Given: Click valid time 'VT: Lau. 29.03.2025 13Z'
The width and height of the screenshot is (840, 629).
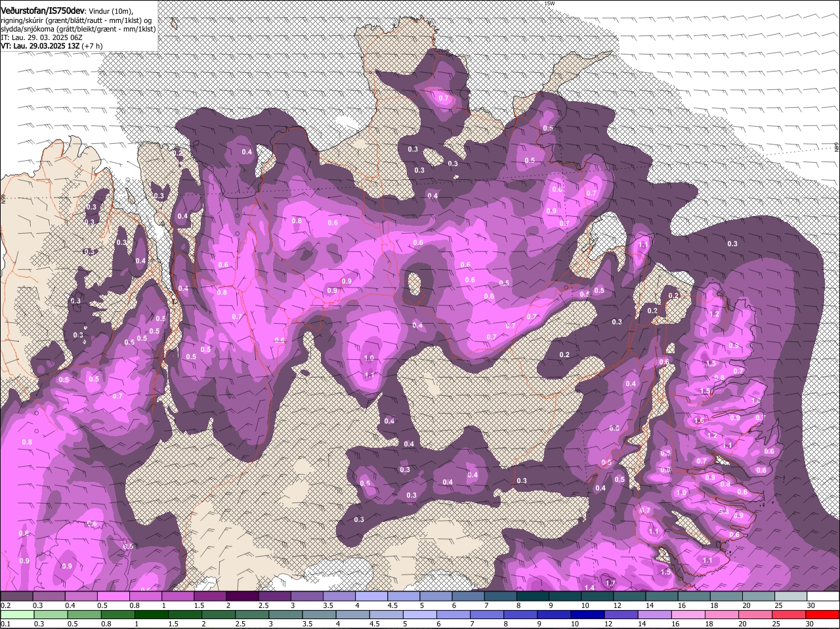Looking at the screenshot, I should click(40, 47).
